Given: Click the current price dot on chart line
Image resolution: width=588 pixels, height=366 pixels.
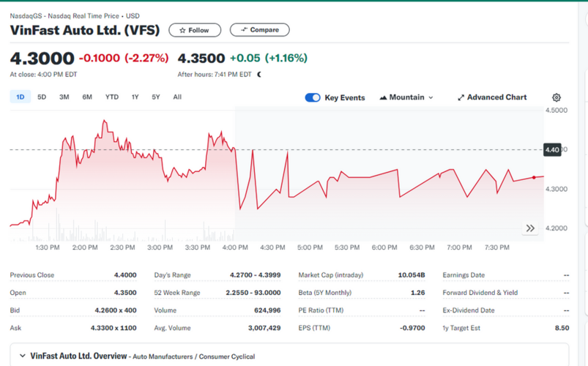Looking at the screenshot, I should click(534, 177).
